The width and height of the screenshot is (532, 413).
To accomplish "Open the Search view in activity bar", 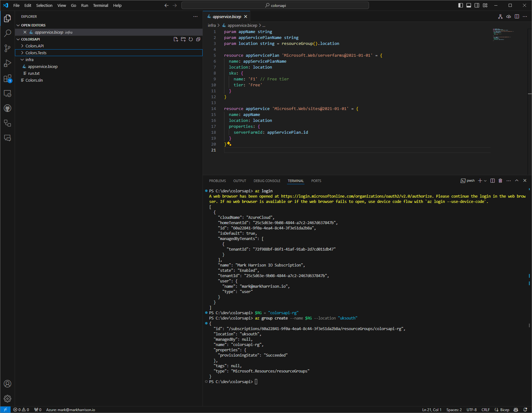I will pos(7,33).
